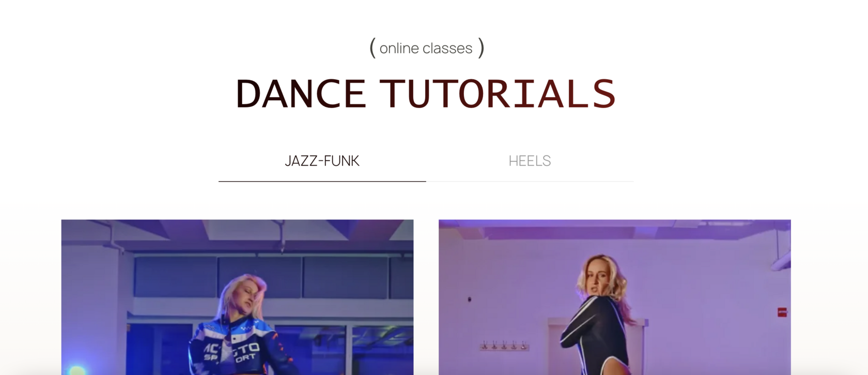Open the left jazz-funk video thumbnail
The width and height of the screenshot is (868, 375).
pyautogui.click(x=237, y=297)
